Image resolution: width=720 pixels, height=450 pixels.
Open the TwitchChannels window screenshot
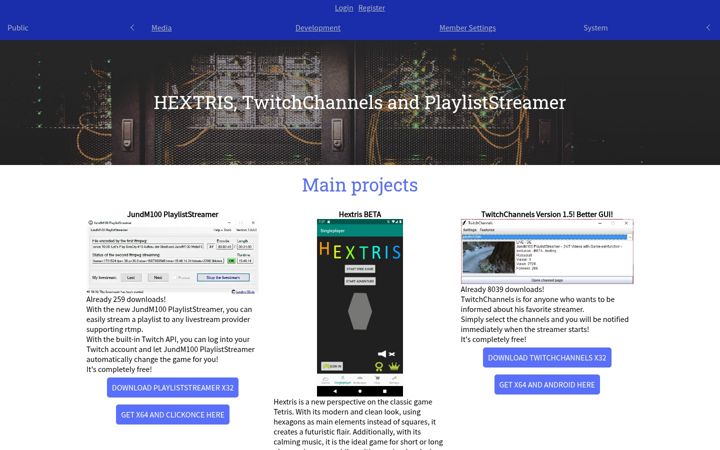click(x=547, y=252)
